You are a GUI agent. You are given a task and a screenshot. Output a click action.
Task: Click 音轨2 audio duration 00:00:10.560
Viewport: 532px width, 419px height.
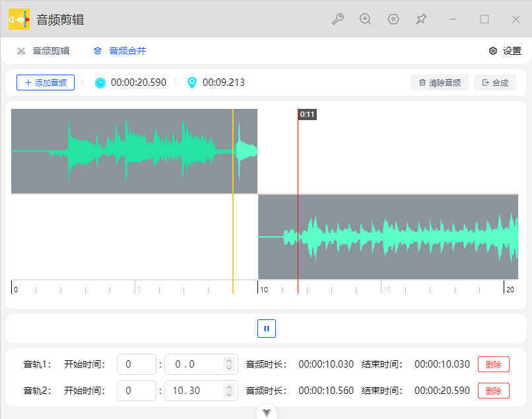point(326,391)
